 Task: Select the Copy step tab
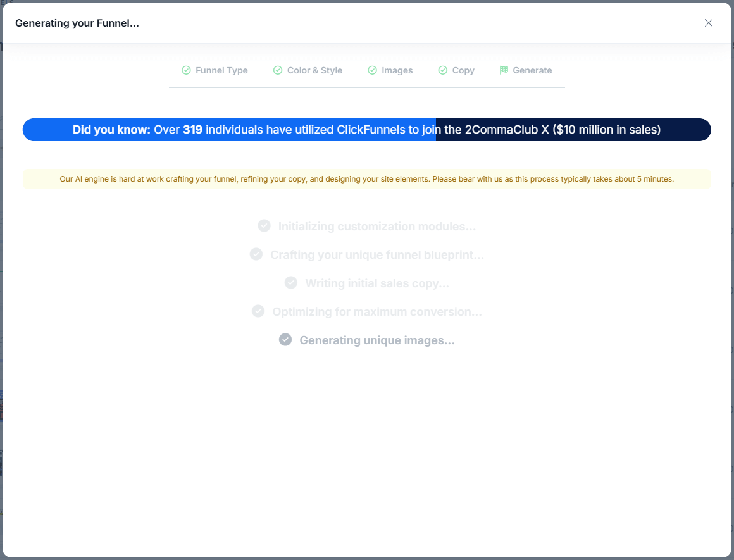click(x=456, y=70)
